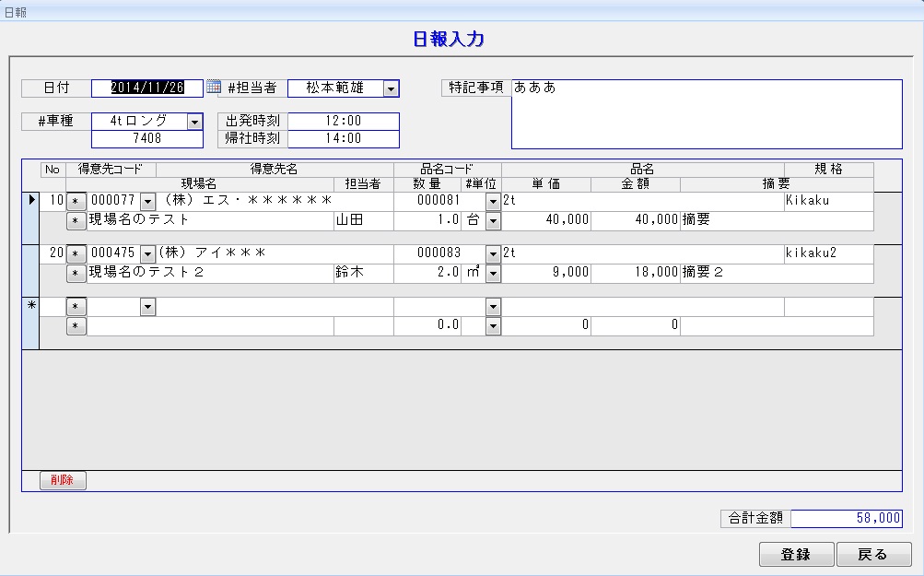Viewport: 924px width, 576px height.
Task: Expand the 担当者 dropdown showing 松本範雄
Action: (x=391, y=88)
